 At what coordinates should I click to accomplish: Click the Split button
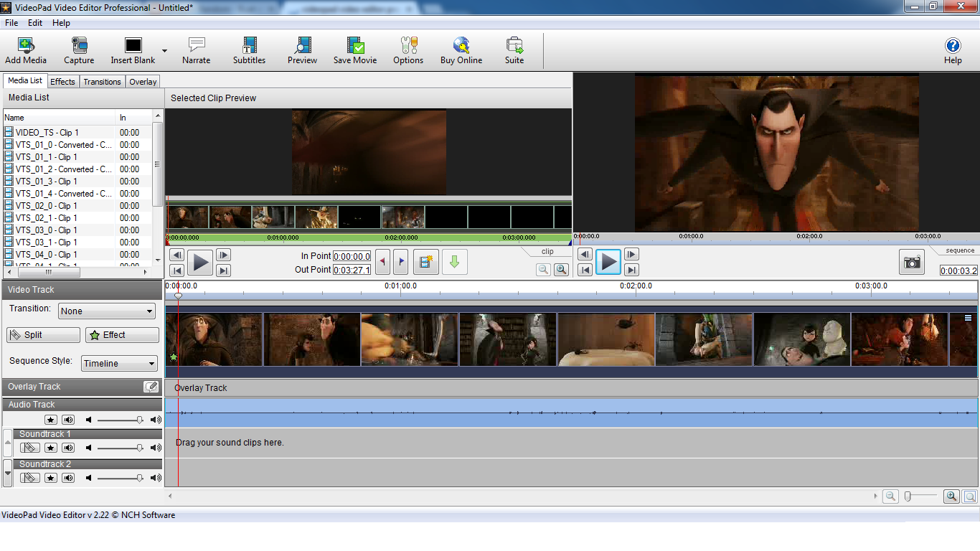43,335
